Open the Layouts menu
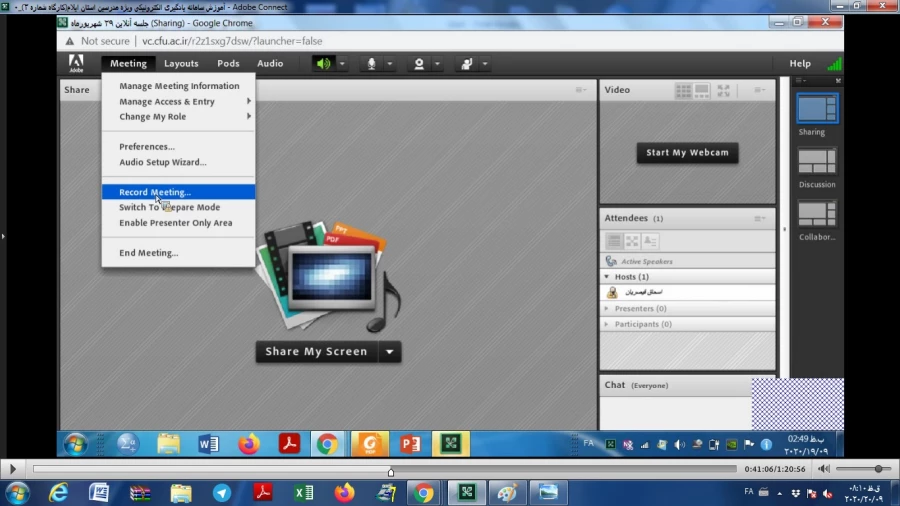This screenshot has height=506, width=900. click(x=181, y=64)
